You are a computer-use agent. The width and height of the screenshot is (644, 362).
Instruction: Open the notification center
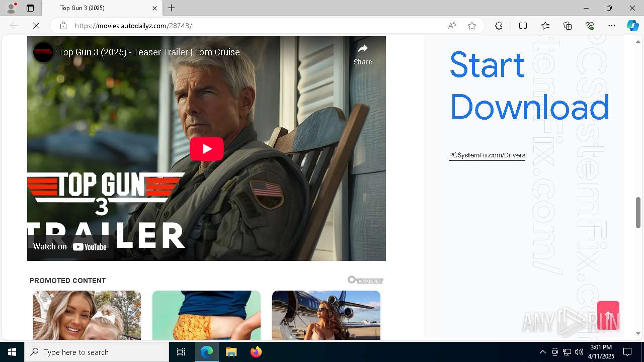pyautogui.click(x=627, y=352)
